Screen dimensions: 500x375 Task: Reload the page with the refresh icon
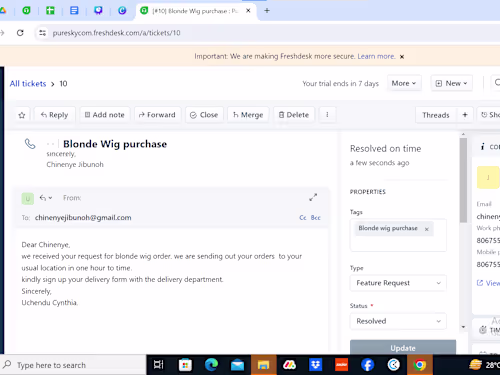[x=20, y=33]
